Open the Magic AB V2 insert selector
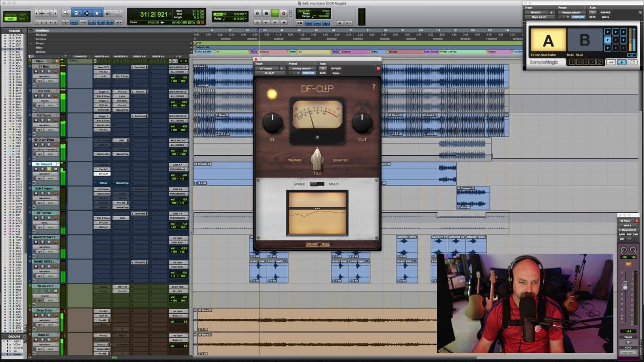The image size is (644, 362). point(539,17)
